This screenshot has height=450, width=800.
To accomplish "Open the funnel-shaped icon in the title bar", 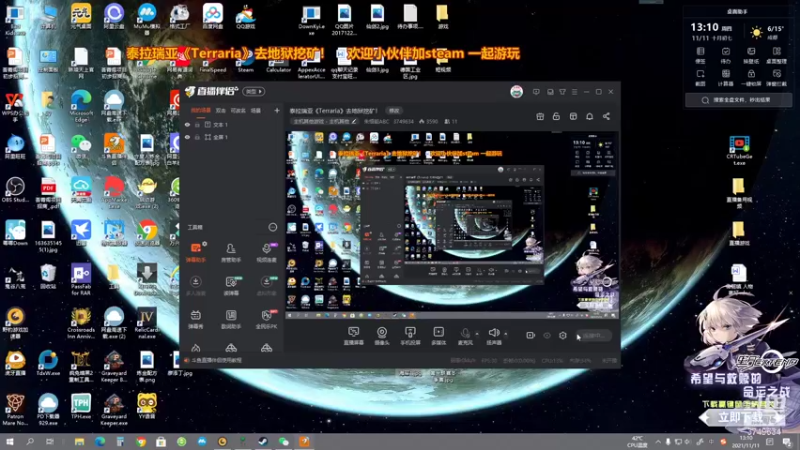I will tap(562, 92).
